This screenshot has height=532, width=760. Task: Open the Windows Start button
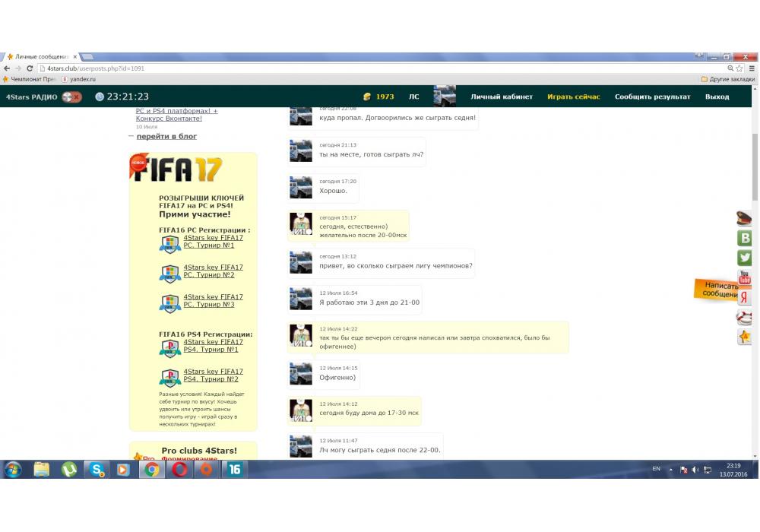point(13,470)
